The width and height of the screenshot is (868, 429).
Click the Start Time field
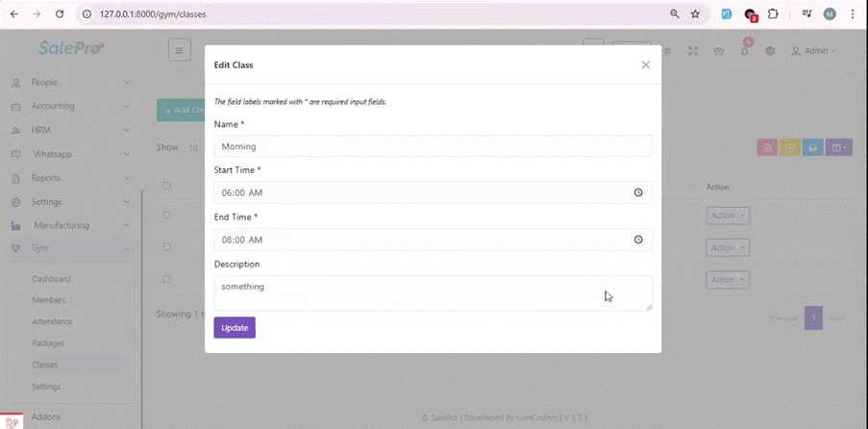click(423, 192)
